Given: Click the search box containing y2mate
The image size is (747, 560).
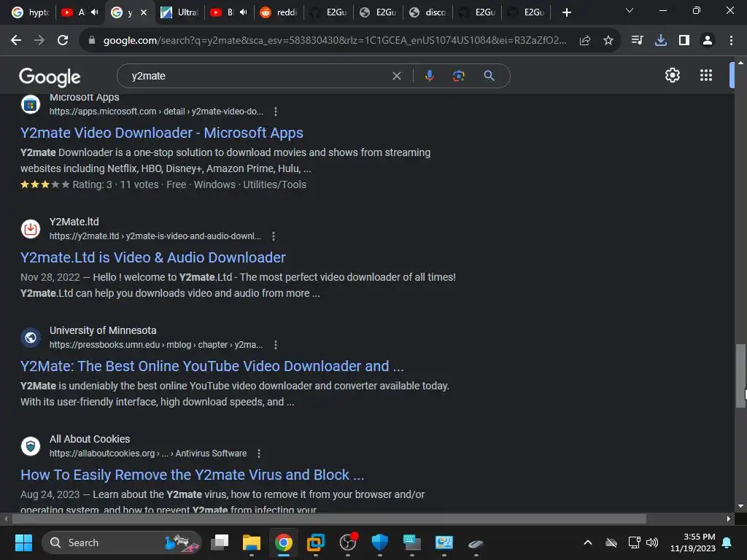Looking at the screenshot, I should [x=258, y=76].
